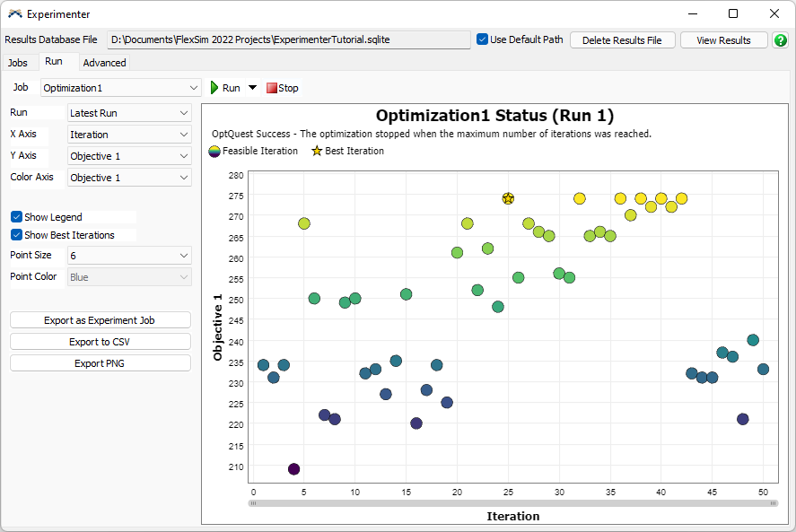Screen dimensions: 796x532
Task: Switch to the Advanced tab
Action: [x=104, y=63]
